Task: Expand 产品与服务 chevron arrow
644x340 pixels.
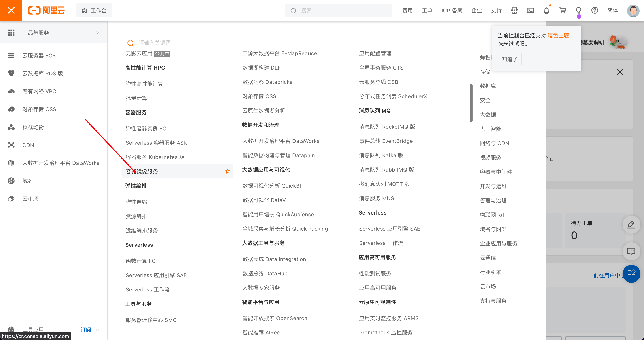Action: [97, 33]
